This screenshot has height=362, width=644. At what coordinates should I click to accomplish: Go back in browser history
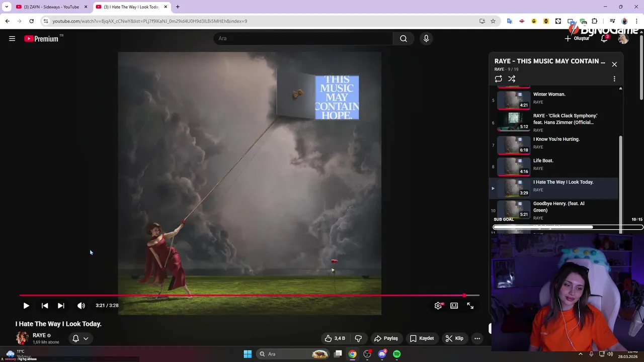7,21
